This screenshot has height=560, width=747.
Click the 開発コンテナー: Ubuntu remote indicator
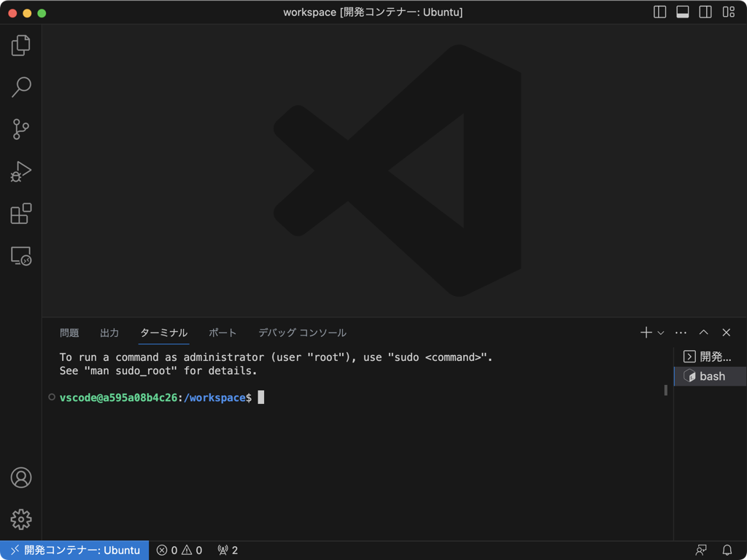pyautogui.click(x=74, y=551)
